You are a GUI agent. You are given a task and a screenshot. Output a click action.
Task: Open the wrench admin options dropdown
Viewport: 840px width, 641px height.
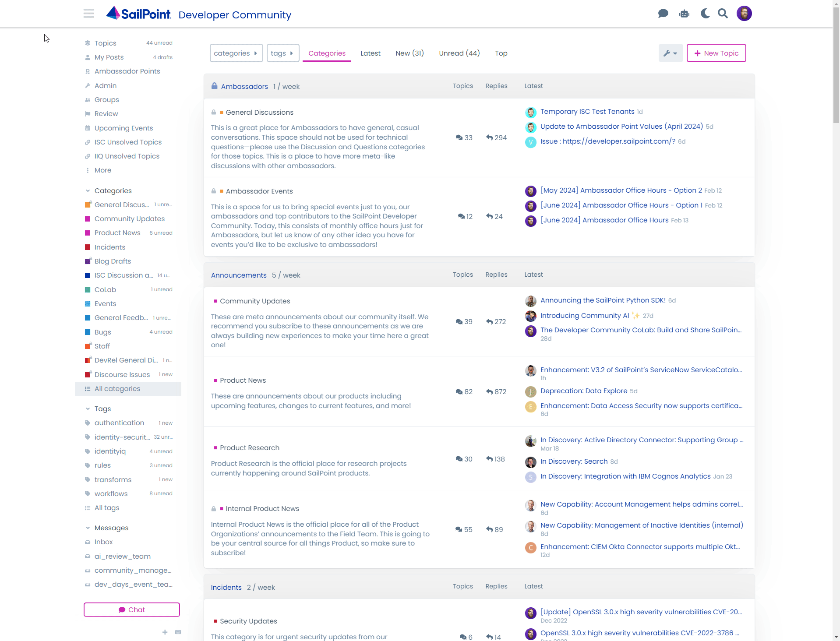tap(671, 53)
